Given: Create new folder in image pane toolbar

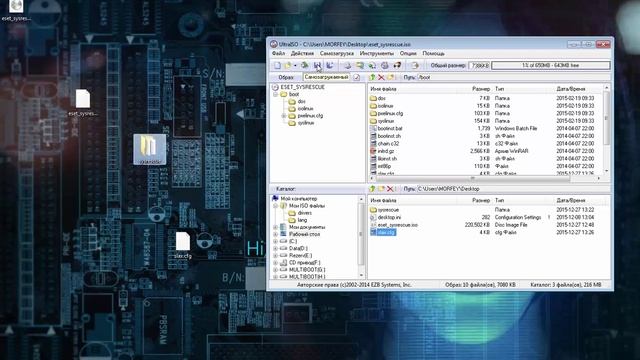Looking at the screenshot, I should (391, 77).
